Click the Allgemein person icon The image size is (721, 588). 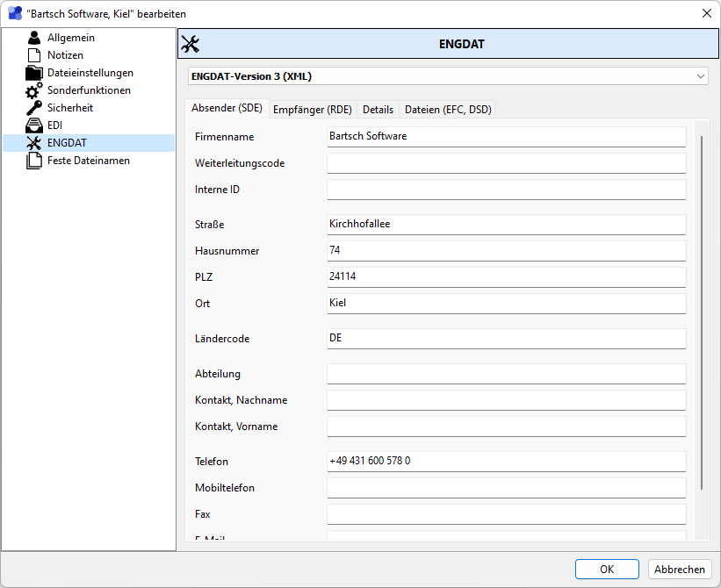34,38
